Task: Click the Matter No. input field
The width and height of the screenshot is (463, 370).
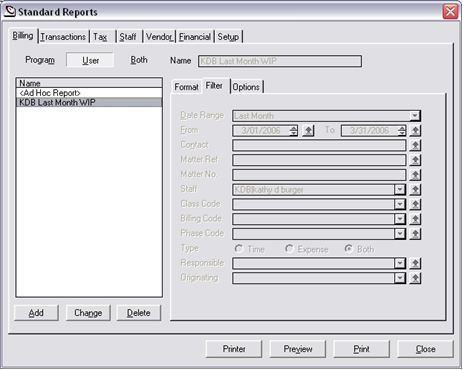Action: pyautogui.click(x=319, y=175)
